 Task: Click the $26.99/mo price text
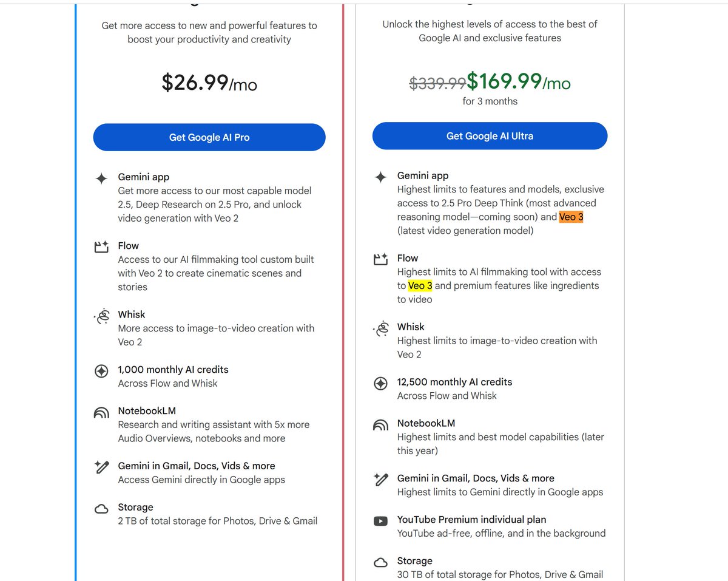pos(209,83)
